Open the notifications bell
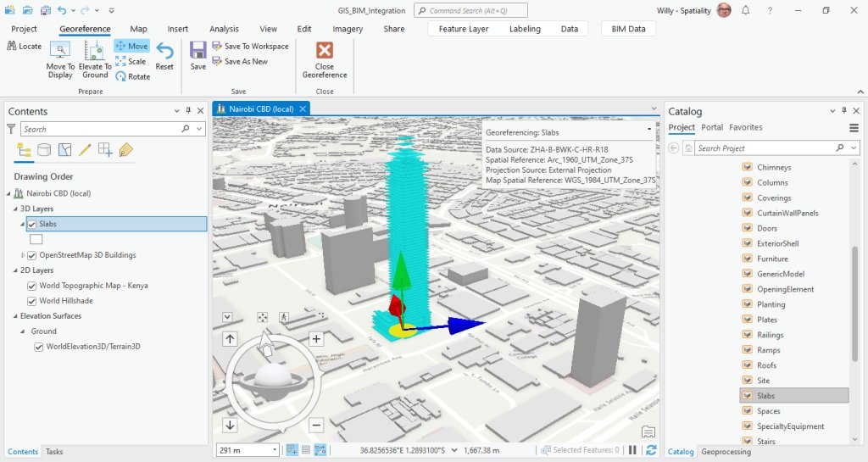 click(x=746, y=10)
